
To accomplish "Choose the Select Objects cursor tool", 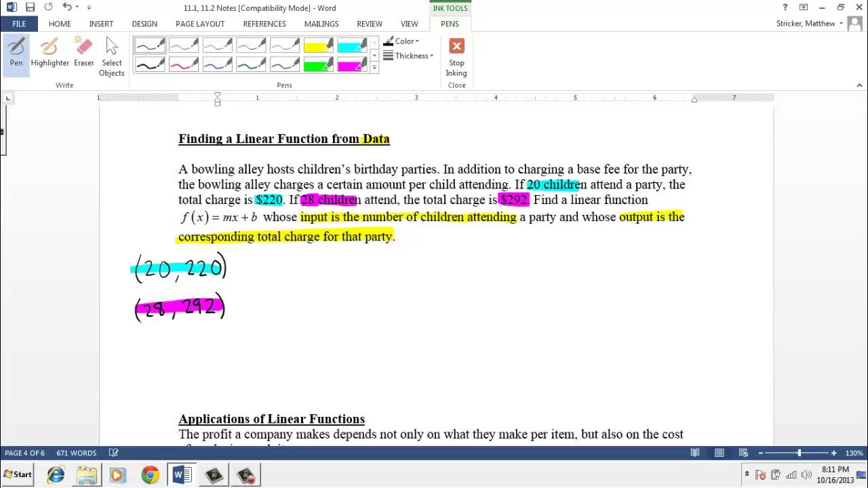I will [112, 57].
